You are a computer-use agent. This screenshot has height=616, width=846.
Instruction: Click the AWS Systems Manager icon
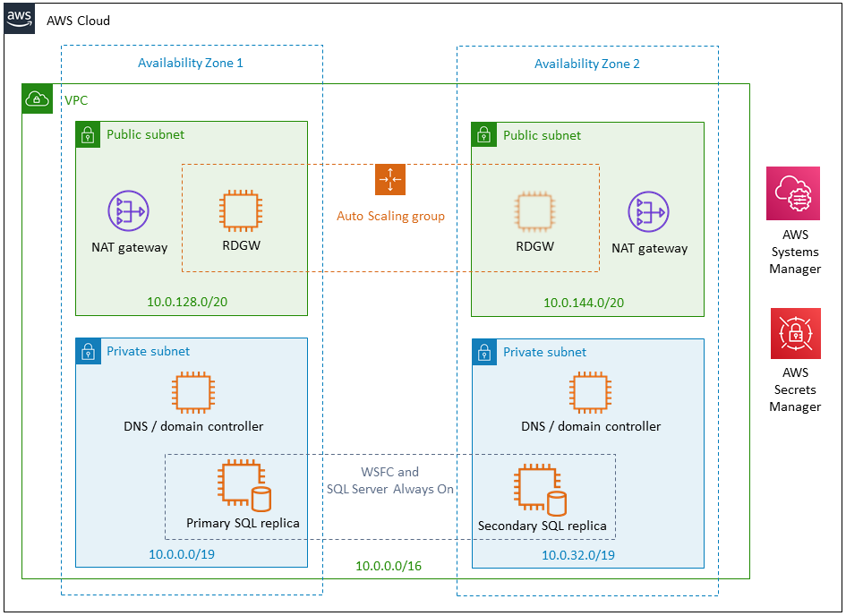click(x=793, y=193)
